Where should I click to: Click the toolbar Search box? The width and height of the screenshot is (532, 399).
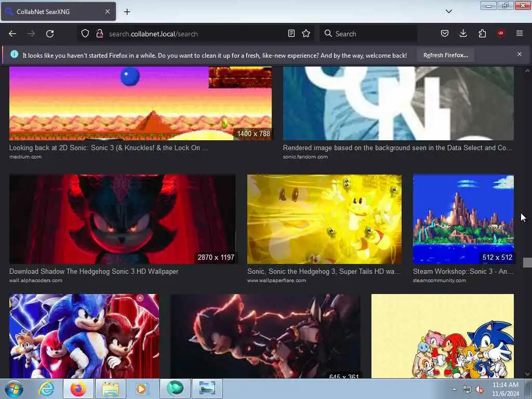coord(368,34)
